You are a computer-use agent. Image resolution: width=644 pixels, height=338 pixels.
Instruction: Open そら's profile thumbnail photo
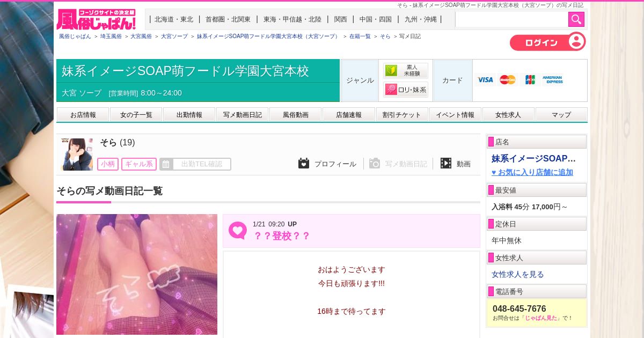coord(76,155)
